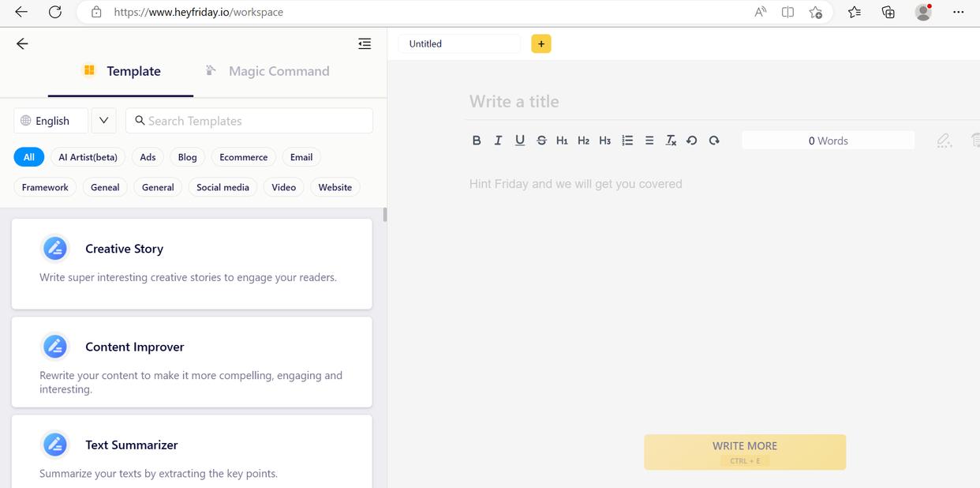Open browser Collections icon
This screenshot has height=488, width=980.
tap(888, 12)
